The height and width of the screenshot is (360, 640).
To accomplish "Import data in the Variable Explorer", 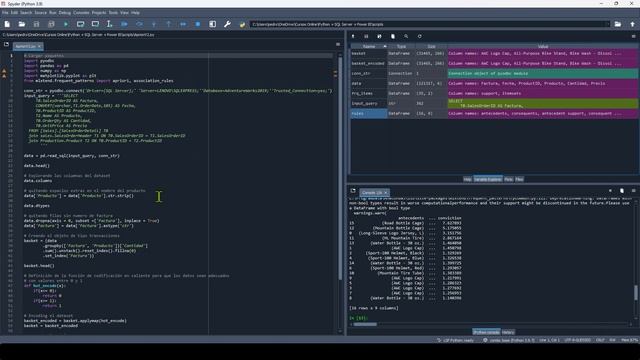I will [x=353, y=36].
